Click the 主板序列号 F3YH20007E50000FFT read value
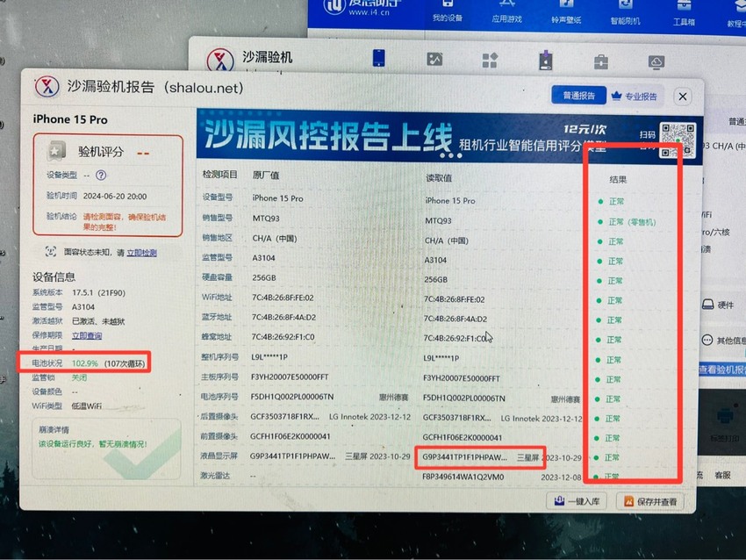Screen dimensions: 746x560 point(461,378)
